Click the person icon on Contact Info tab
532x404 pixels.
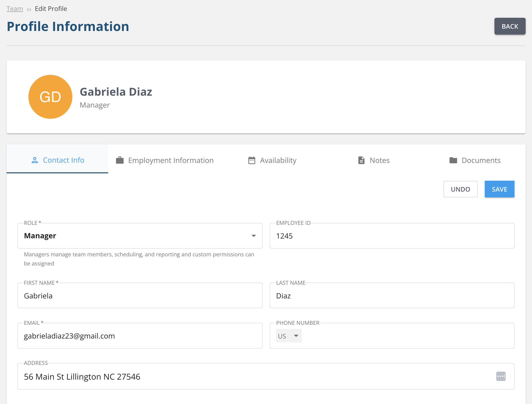[x=35, y=160]
